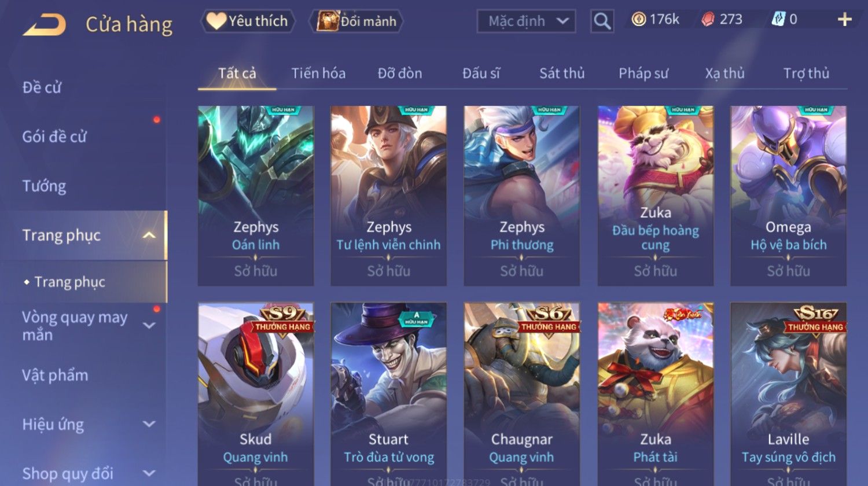Screen dimensions: 868x486
Task: Select Stuart Trò đùa tử vong skin
Action: (388, 393)
